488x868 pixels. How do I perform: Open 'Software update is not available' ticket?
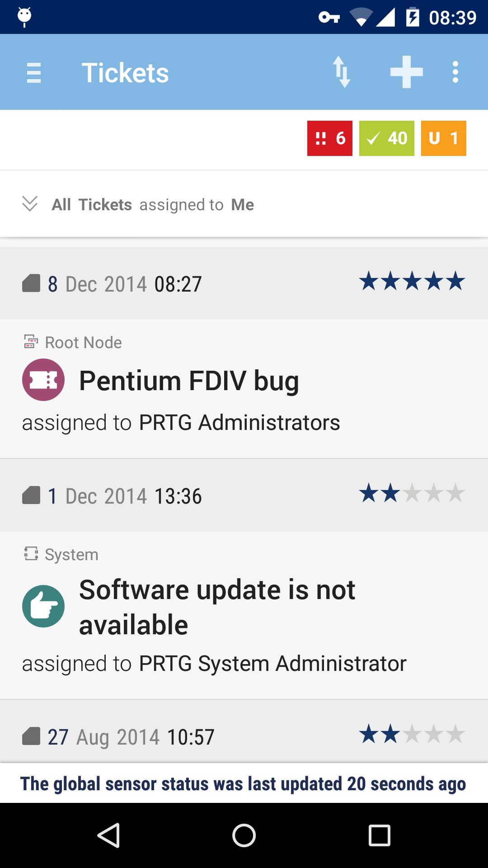217,607
